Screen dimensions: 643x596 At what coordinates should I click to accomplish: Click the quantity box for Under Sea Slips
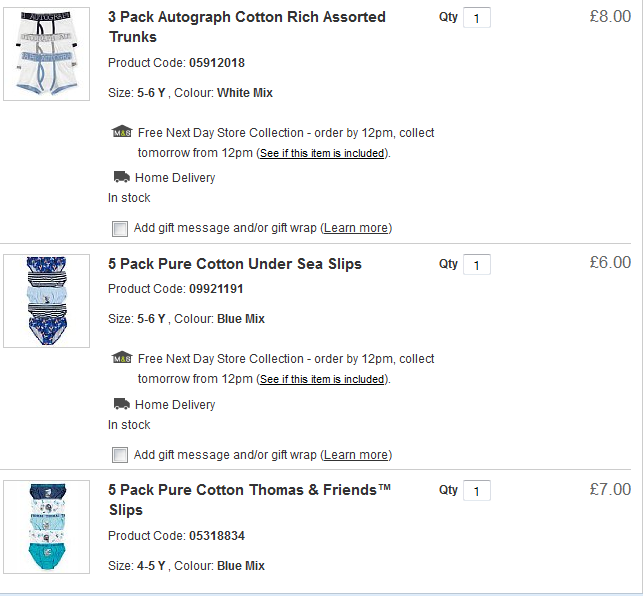[x=477, y=265]
